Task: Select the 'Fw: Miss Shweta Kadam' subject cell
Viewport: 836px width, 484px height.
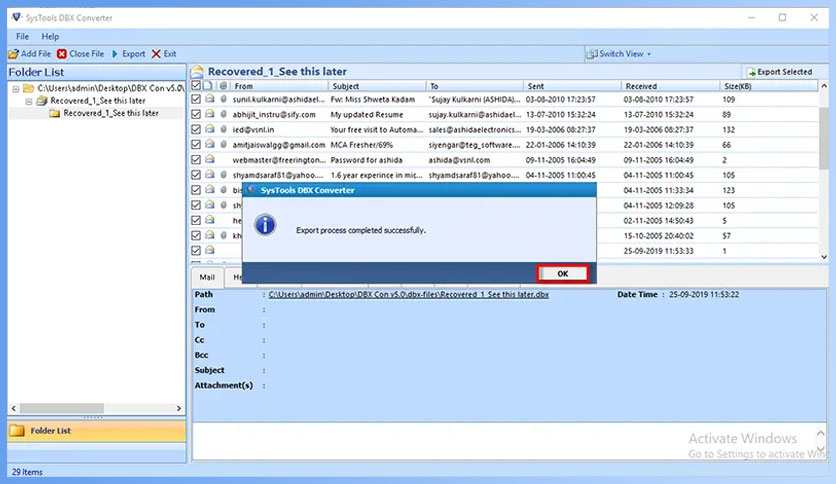Action: point(373,100)
